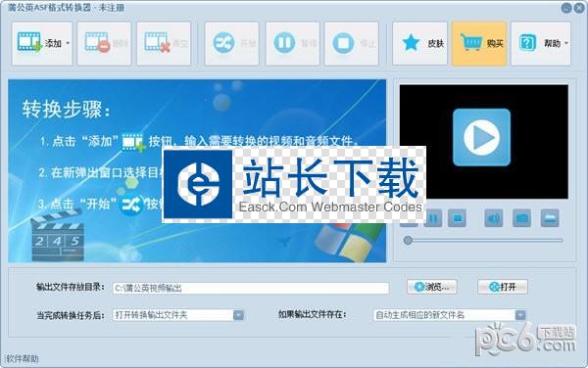
Task: Click the 浏览... (Browse) button
Action: point(432,287)
